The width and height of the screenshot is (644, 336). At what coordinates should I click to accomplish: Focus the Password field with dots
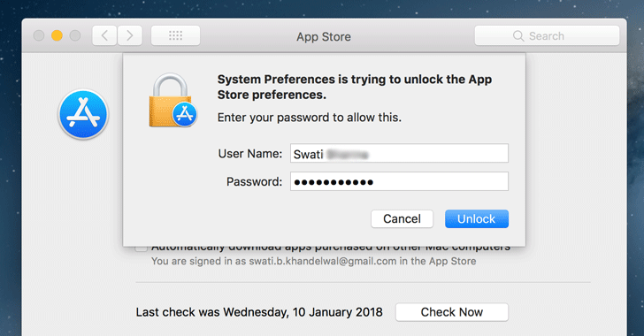click(x=399, y=181)
